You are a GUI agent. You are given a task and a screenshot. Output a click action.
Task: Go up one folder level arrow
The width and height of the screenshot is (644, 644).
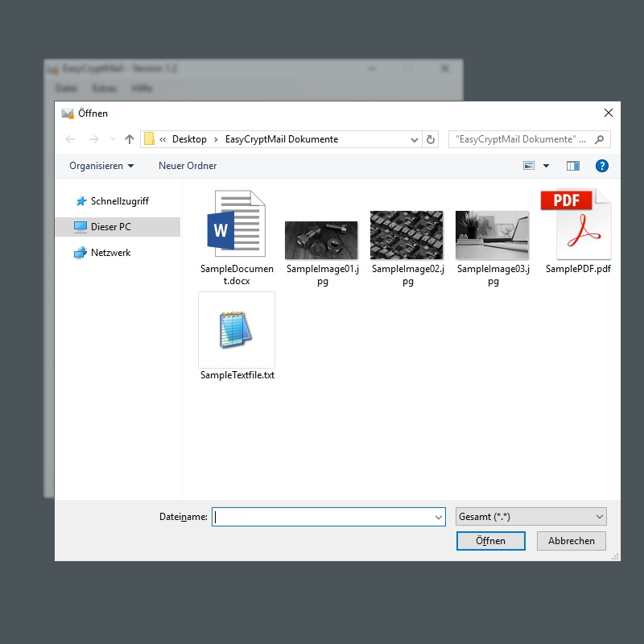tap(130, 139)
